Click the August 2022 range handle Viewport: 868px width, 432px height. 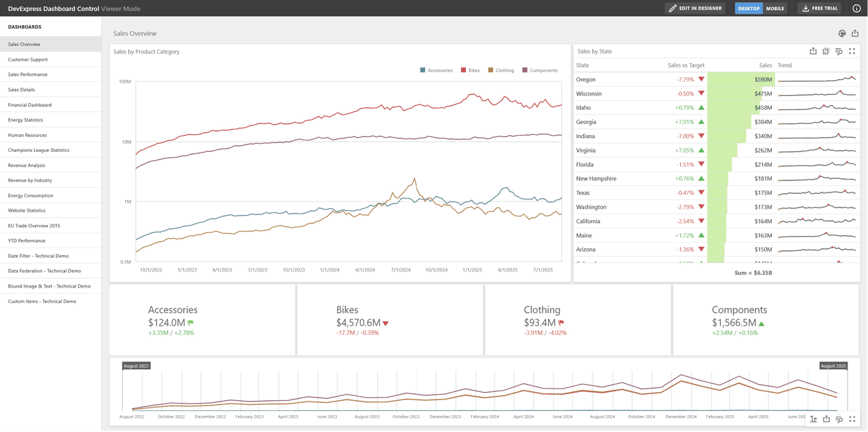136,366
